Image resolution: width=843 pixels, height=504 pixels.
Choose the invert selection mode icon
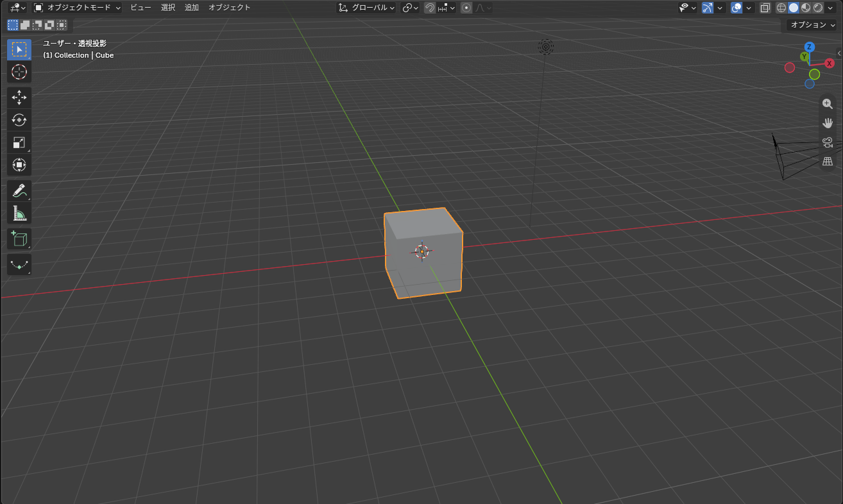[x=49, y=25]
